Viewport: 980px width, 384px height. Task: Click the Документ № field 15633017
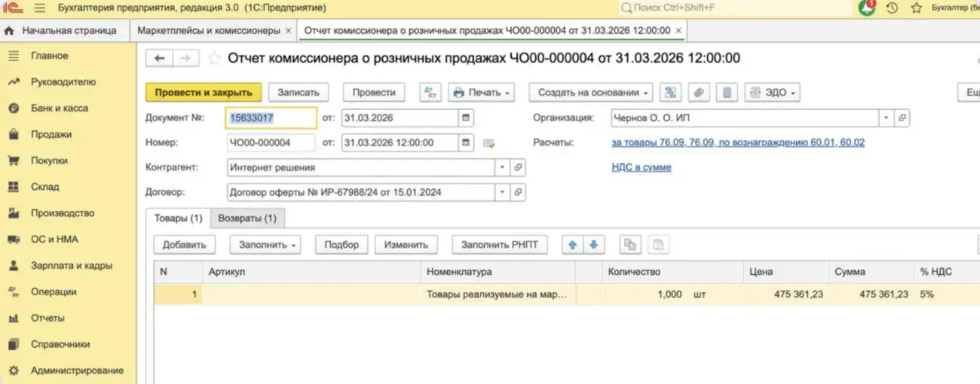(x=271, y=118)
